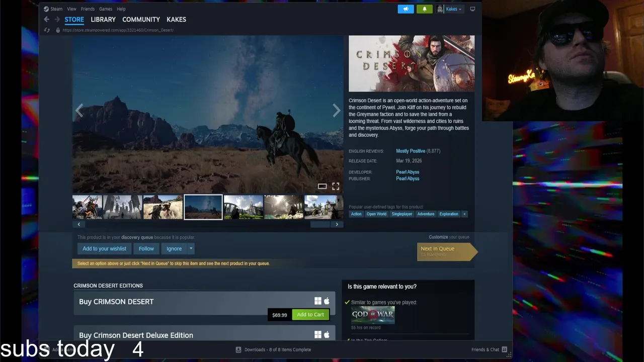Switch to the LIBRARY tab

click(x=103, y=20)
